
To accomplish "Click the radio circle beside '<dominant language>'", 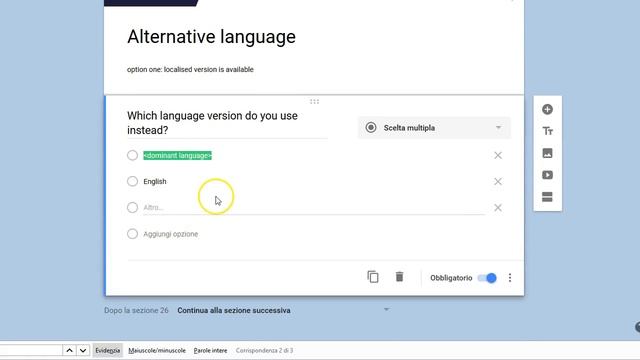I will coord(132,156).
